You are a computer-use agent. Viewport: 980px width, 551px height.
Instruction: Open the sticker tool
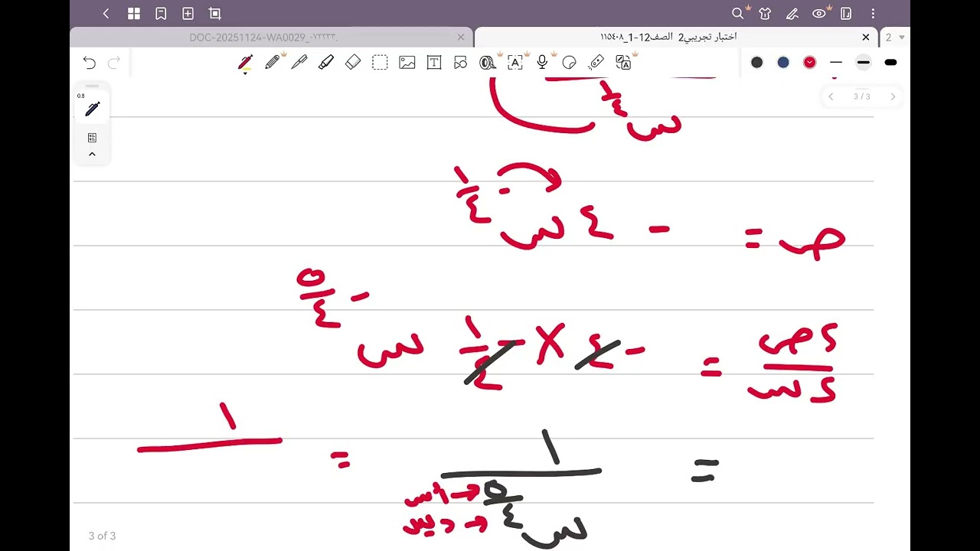click(x=569, y=63)
